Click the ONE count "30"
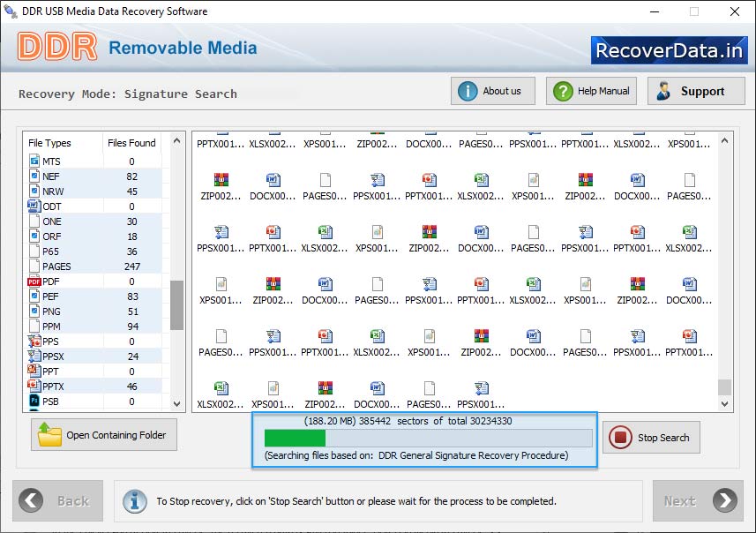 tap(132, 221)
